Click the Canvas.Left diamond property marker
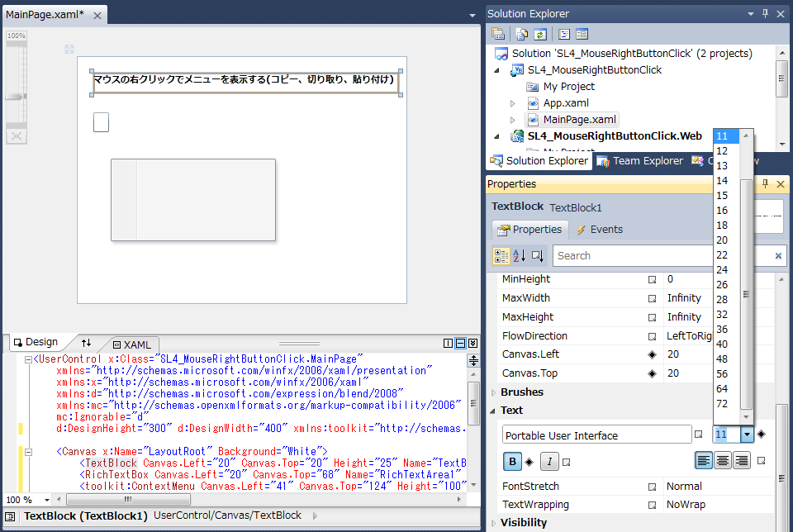This screenshot has width=793, height=532. click(x=653, y=355)
